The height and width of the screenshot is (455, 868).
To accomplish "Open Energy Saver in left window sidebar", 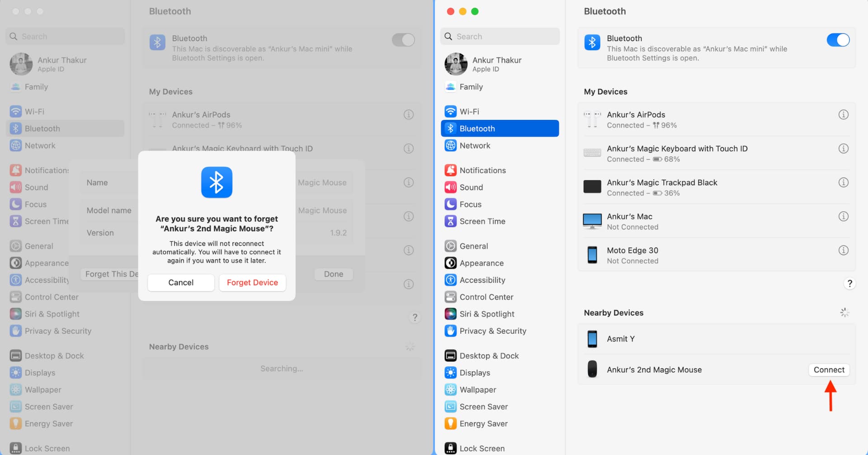I will coord(65,423).
